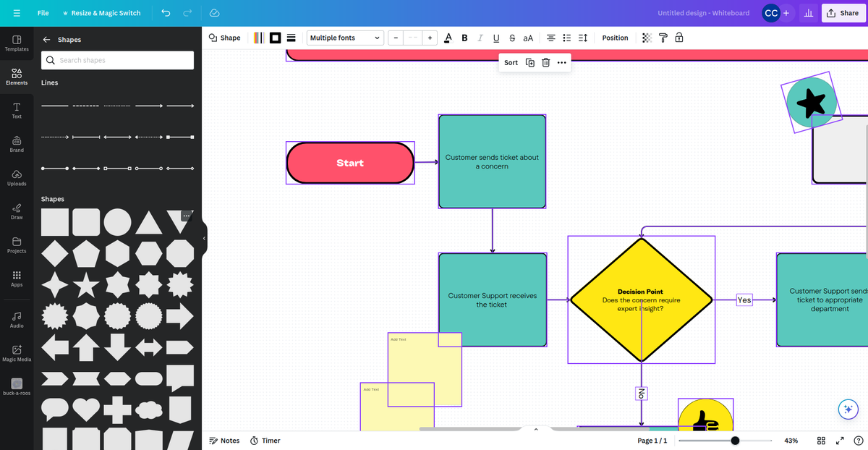Click the font size value field
The width and height of the screenshot is (868, 450).
tap(412, 38)
